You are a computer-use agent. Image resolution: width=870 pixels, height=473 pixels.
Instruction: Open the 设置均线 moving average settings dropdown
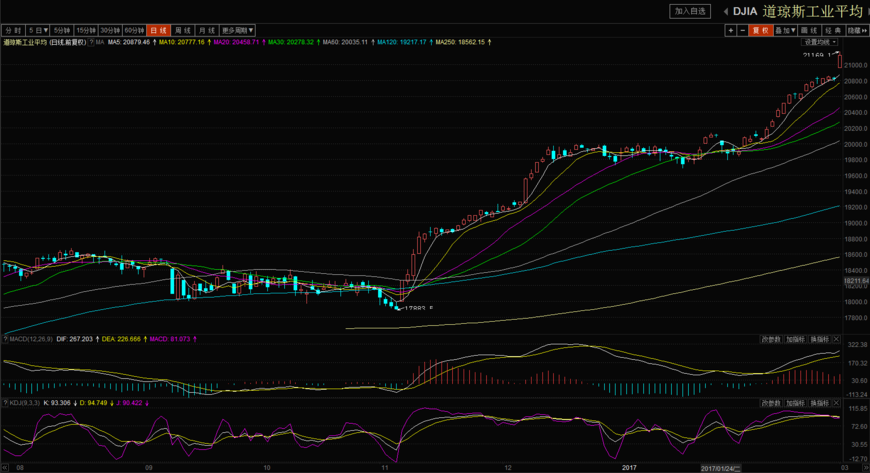[x=820, y=42]
